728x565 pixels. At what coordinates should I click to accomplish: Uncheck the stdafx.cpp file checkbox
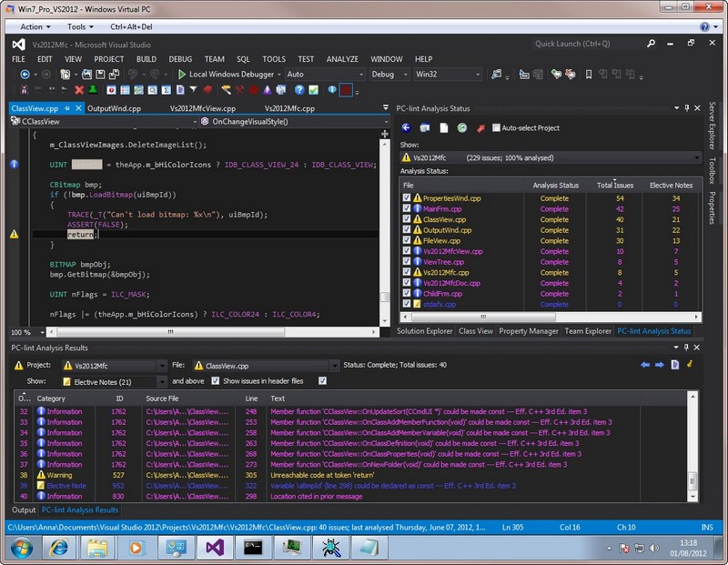coord(407,304)
